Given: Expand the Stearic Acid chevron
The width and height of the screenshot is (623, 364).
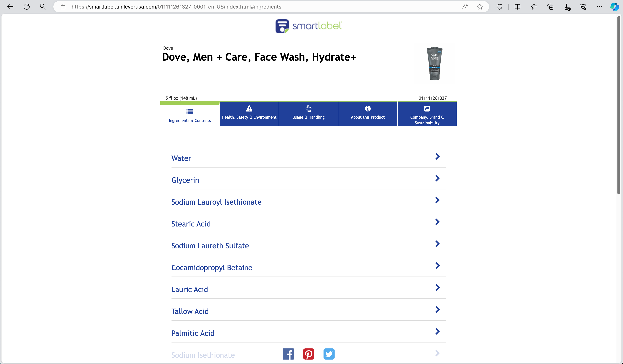Looking at the screenshot, I should pos(437,222).
